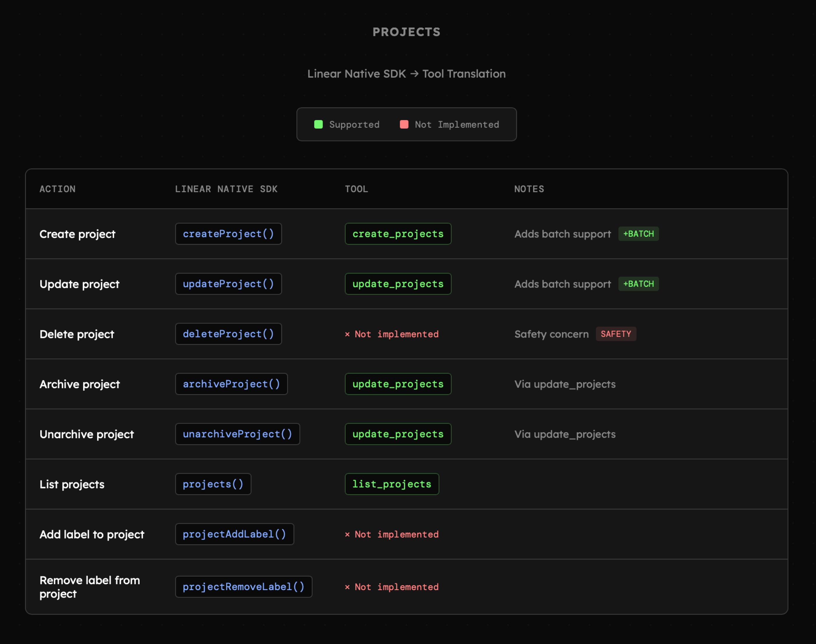Click the LINEAR NATIVE SDK column header
Screen dimensions: 816x644
pos(226,189)
